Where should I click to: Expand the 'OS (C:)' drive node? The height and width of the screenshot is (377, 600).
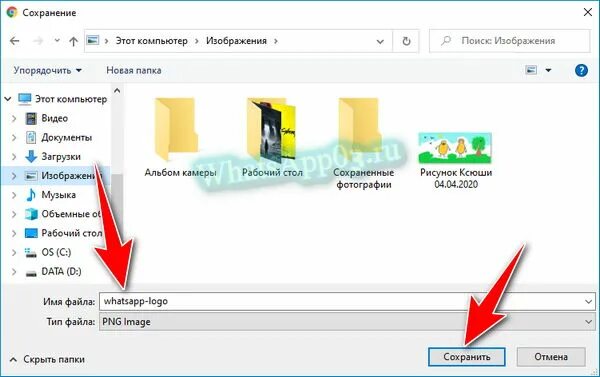click(x=14, y=252)
